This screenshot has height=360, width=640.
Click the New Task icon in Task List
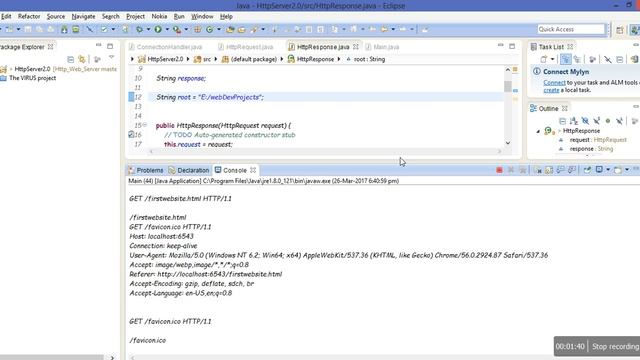point(544,59)
